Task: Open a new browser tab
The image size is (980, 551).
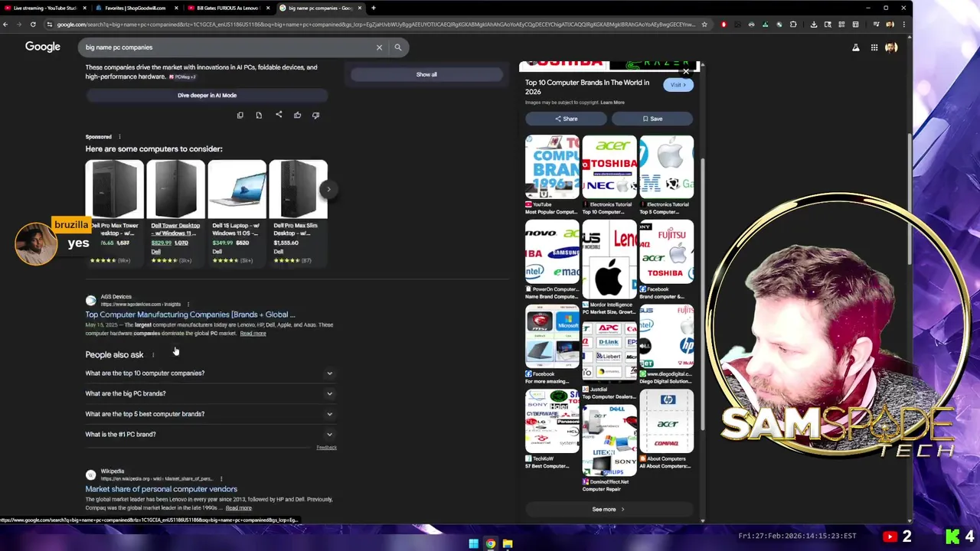Action: (x=374, y=8)
